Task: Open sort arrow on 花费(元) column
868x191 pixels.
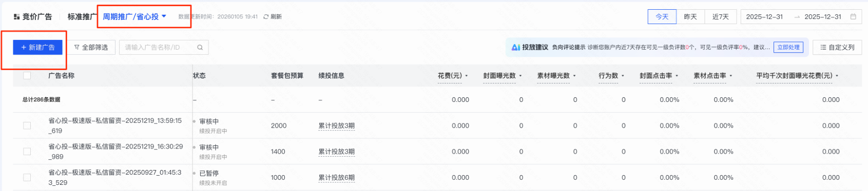Action: (467, 76)
